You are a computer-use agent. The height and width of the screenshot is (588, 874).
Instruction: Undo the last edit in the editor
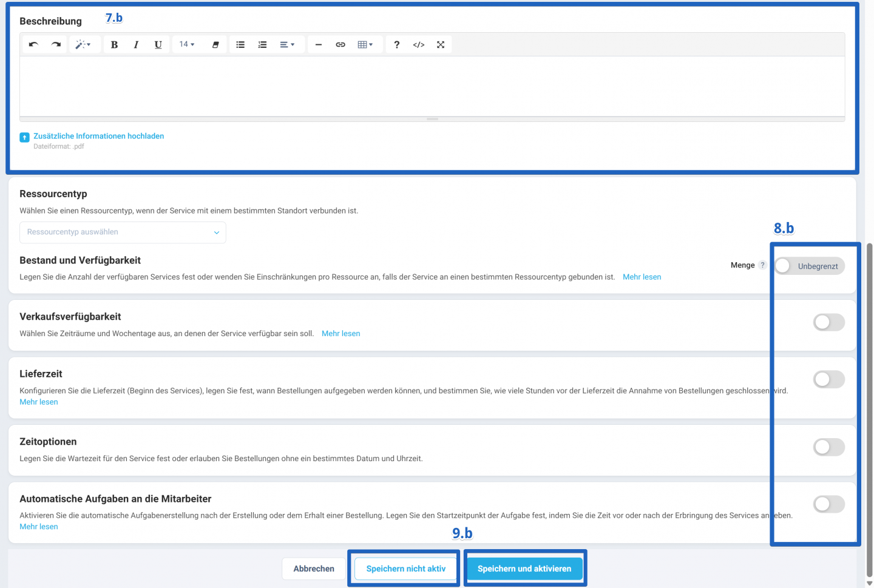(x=33, y=44)
